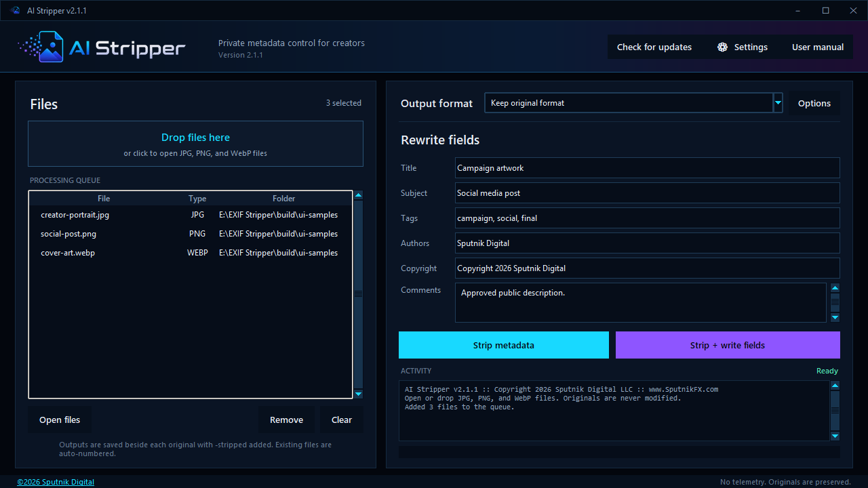Viewport: 868px width, 488px height.
Task: Select social-post.png in the queue
Action: click(191, 234)
